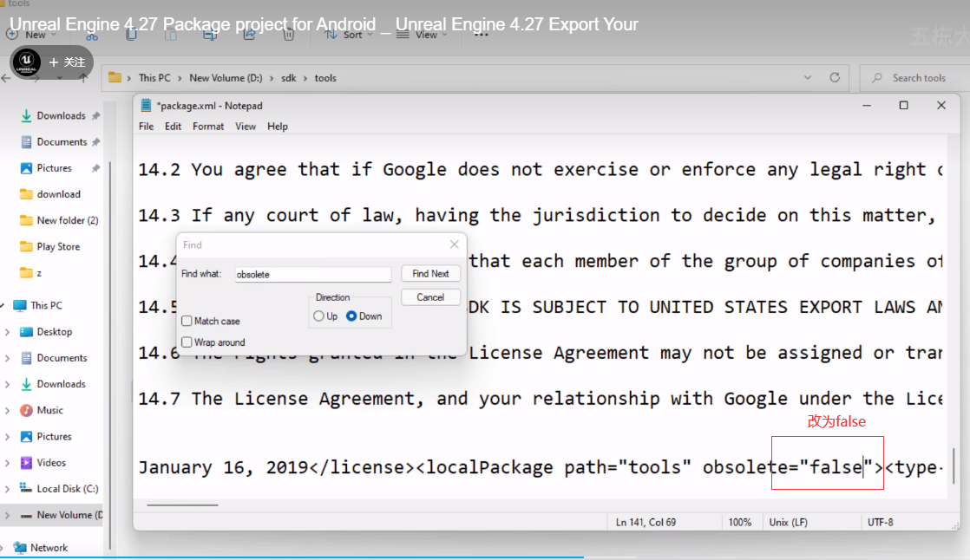This screenshot has width=970, height=560.
Task: Select the Down direction radio button
Action: click(351, 316)
